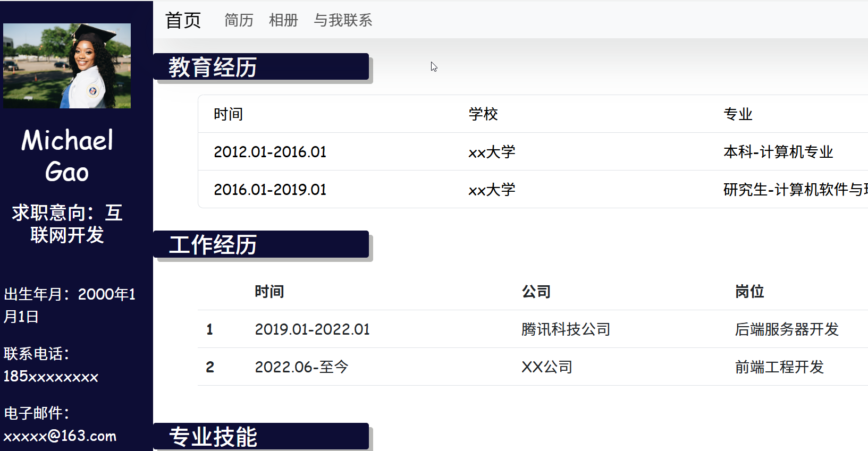
Task: Select the XX公司 work entry
Action: coord(547,367)
